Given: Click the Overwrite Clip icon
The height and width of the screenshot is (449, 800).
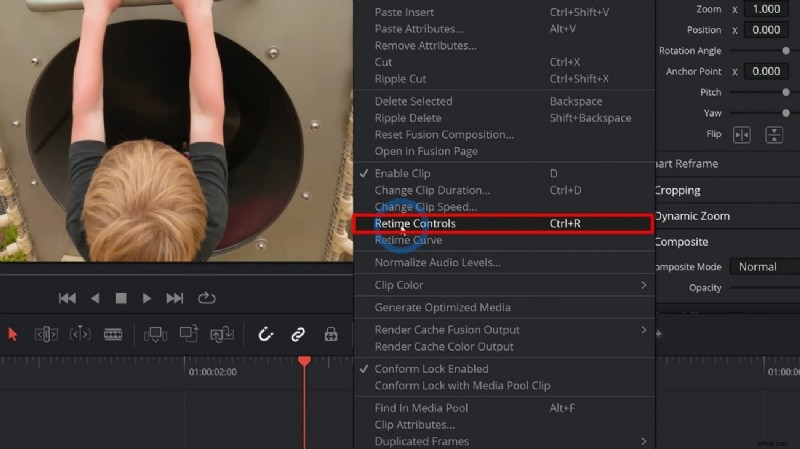Looking at the screenshot, I should pos(189,334).
